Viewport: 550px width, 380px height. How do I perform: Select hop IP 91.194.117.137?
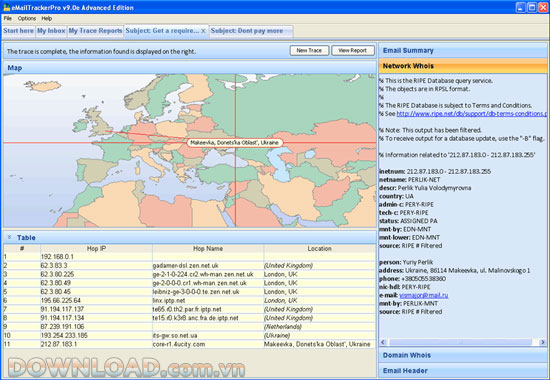point(62,309)
